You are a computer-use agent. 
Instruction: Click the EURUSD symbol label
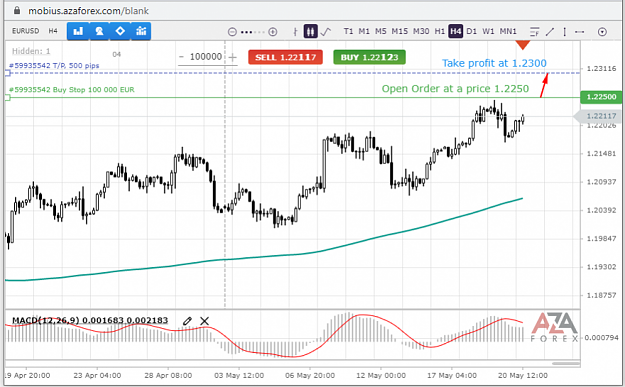(x=26, y=31)
